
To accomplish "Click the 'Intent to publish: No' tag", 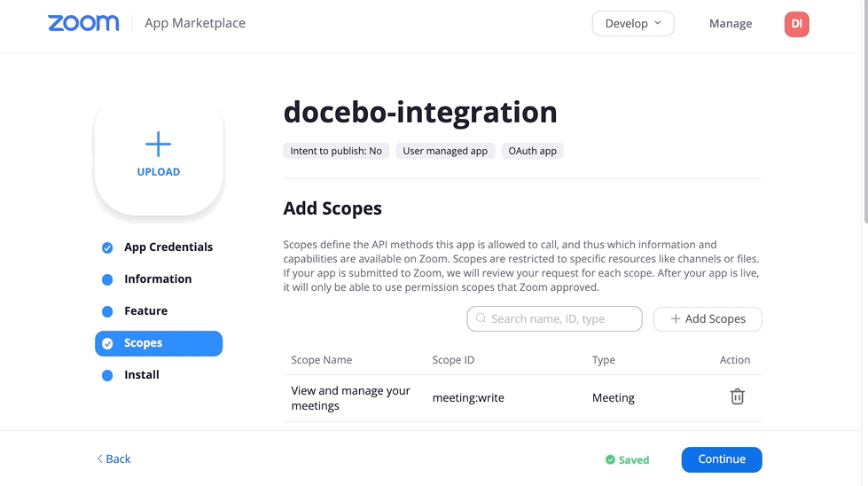I will (336, 151).
